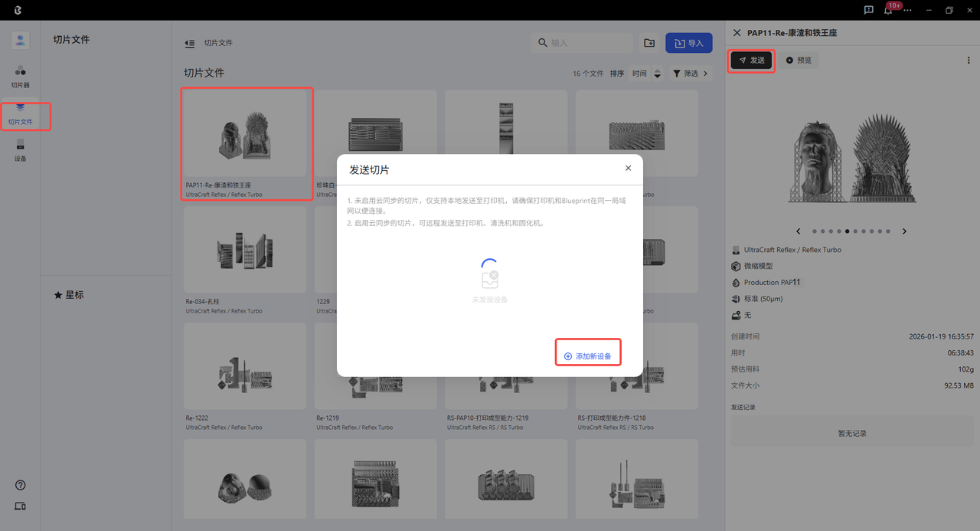
Task: Click the 预估用料 value 102g
Action: point(965,369)
